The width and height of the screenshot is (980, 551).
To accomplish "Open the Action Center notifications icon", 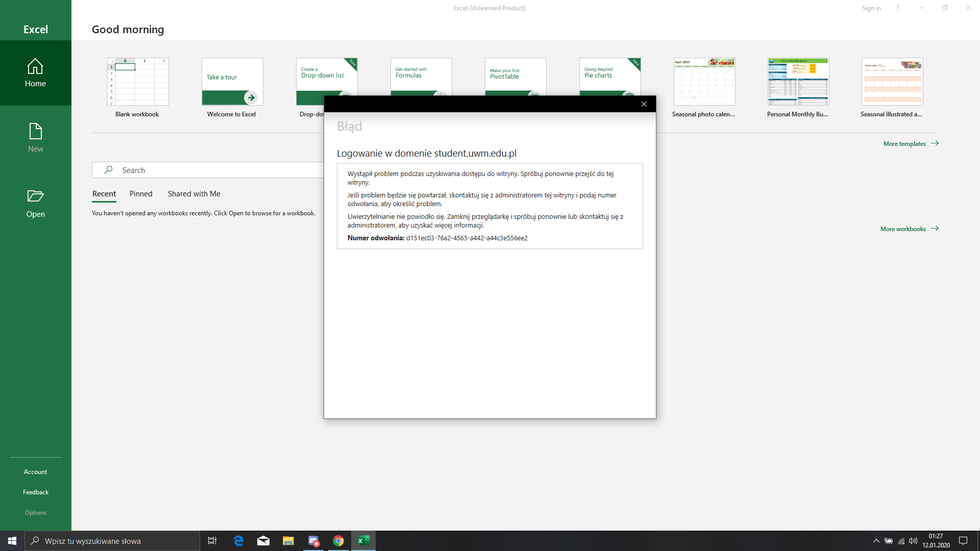I will point(963,541).
